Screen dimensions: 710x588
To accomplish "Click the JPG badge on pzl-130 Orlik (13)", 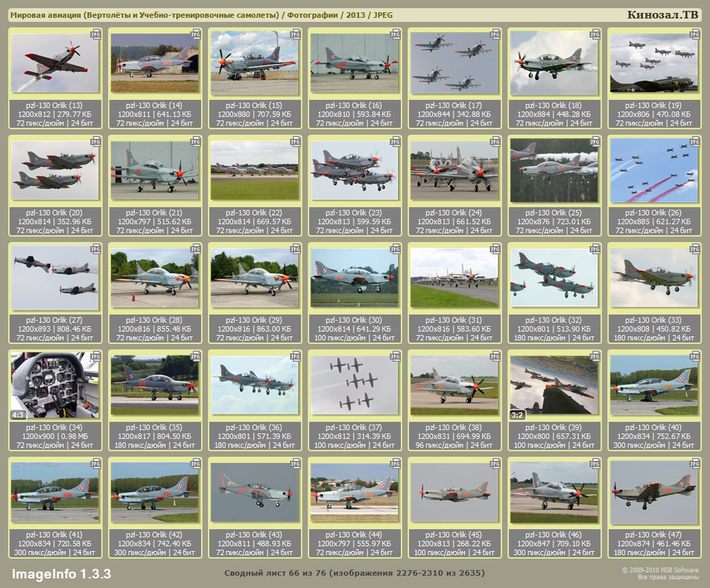I will click(x=96, y=34).
